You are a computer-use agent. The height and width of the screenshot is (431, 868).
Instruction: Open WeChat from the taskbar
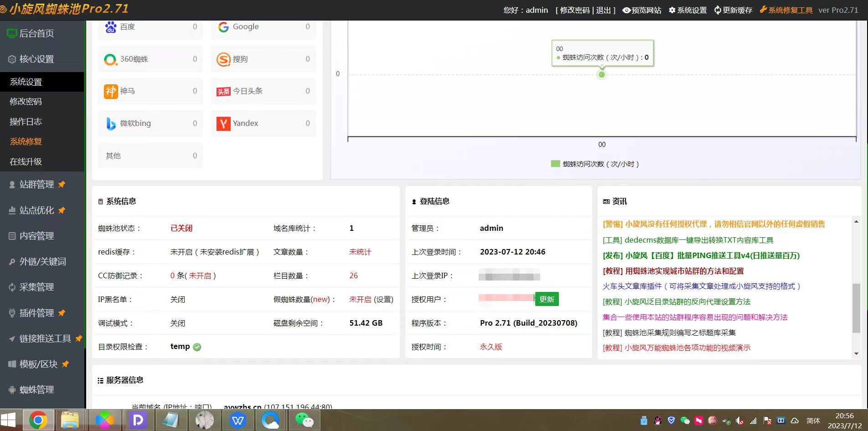pyautogui.click(x=305, y=420)
